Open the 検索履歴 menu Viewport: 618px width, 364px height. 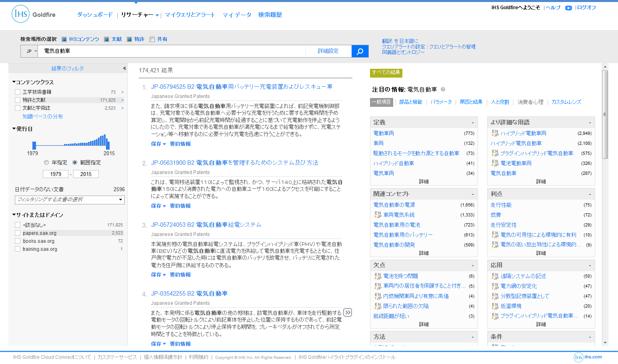point(270,15)
